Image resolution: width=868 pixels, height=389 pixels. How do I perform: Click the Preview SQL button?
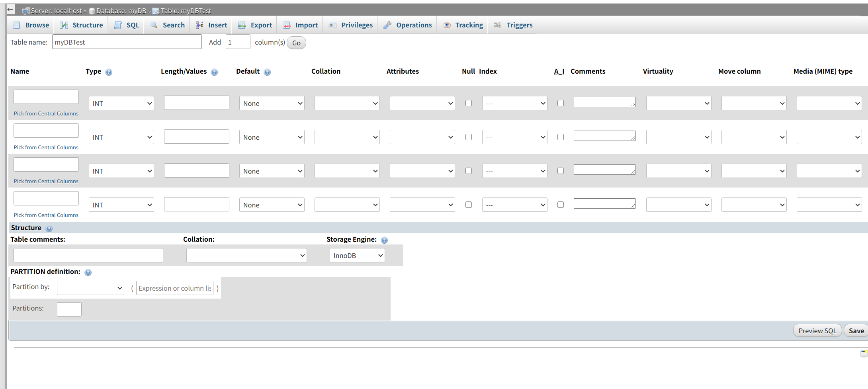pos(817,330)
